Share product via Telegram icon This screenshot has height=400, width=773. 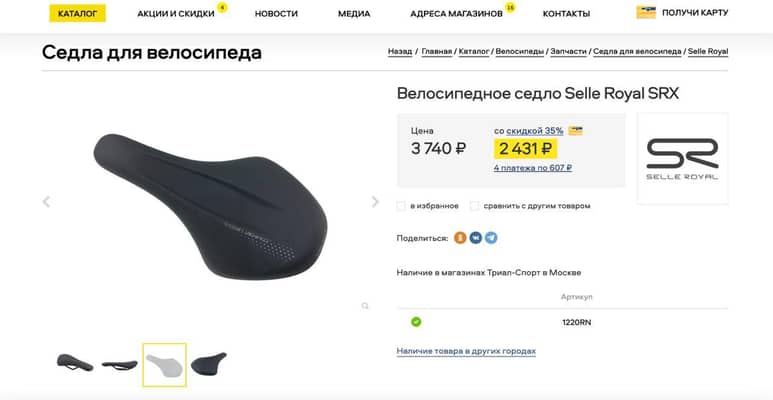(491, 238)
